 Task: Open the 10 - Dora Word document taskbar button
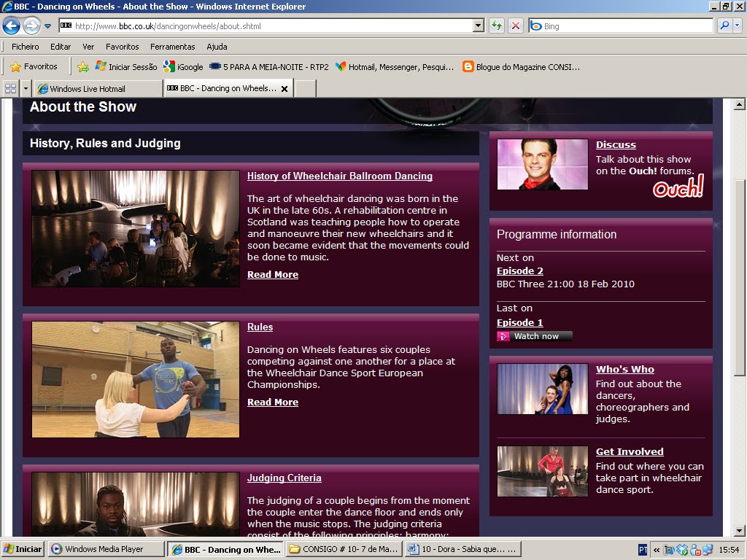tap(463, 549)
